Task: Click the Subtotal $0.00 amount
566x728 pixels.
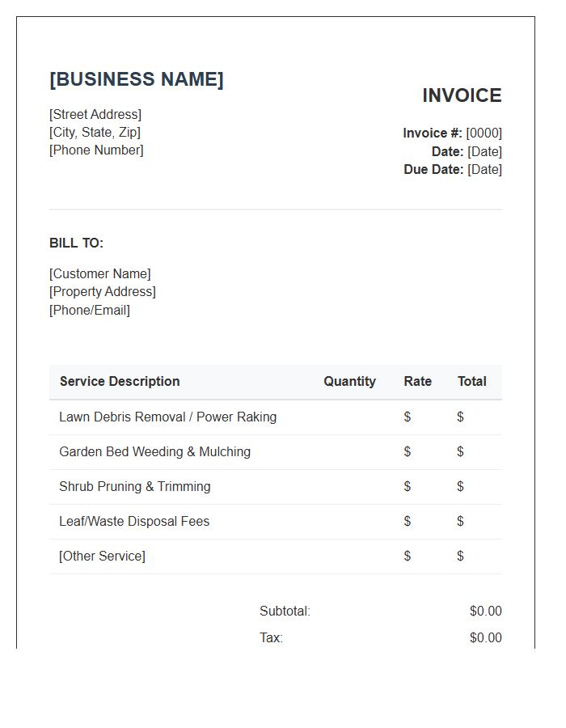Action: 486,611
